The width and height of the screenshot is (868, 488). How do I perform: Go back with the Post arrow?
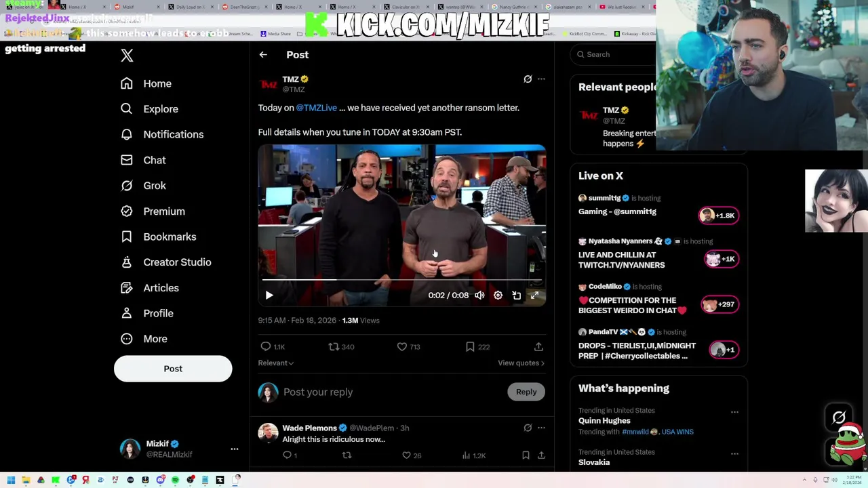(263, 55)
